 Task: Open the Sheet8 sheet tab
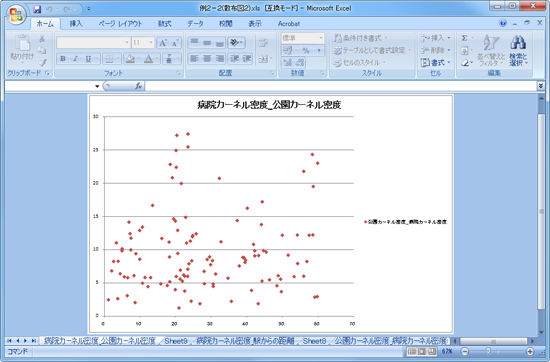(x=314, y=341)
